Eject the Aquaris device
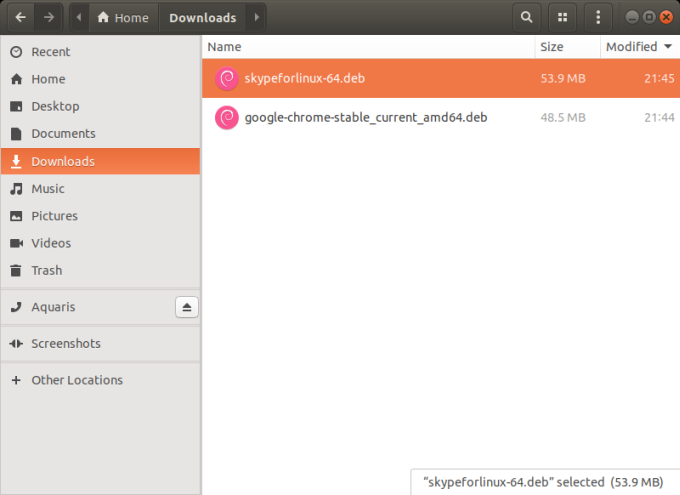The image size is (680, 495). [187, 307]
